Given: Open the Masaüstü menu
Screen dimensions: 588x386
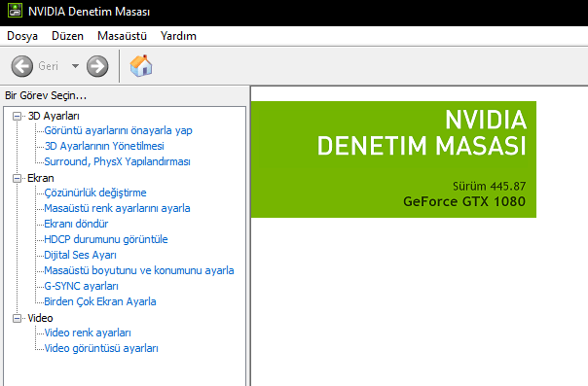Looking at the screenshot, I should point(122,36).
